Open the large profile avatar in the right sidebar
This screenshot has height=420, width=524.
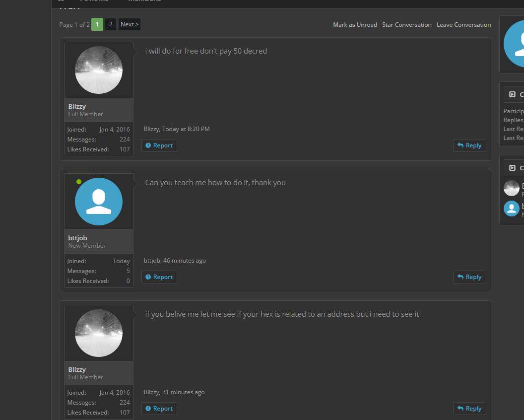tap(514, 44)
